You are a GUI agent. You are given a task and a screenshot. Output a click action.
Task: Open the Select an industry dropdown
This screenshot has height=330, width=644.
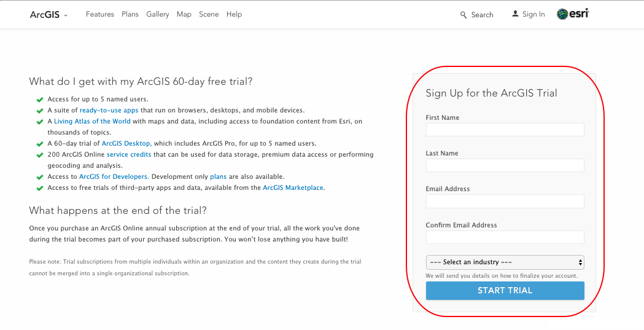[x=505, y=262]
